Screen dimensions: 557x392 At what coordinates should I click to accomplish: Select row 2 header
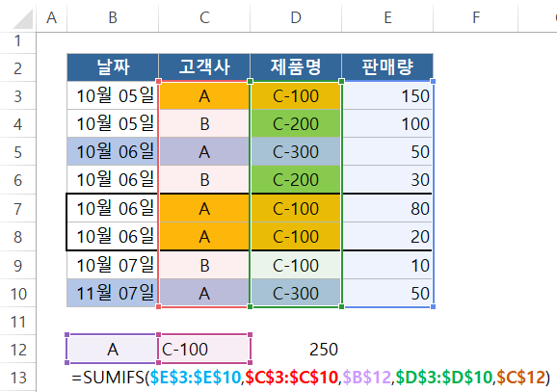(x=17, y=67)
